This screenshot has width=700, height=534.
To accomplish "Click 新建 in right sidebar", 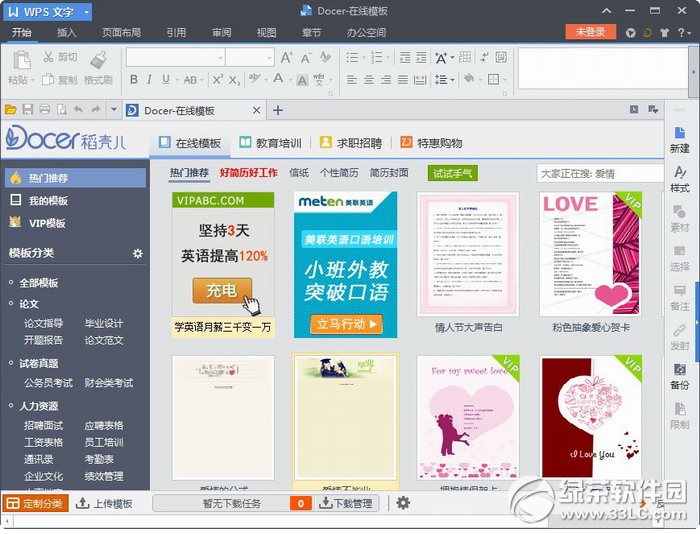I will tap(679, 140).
